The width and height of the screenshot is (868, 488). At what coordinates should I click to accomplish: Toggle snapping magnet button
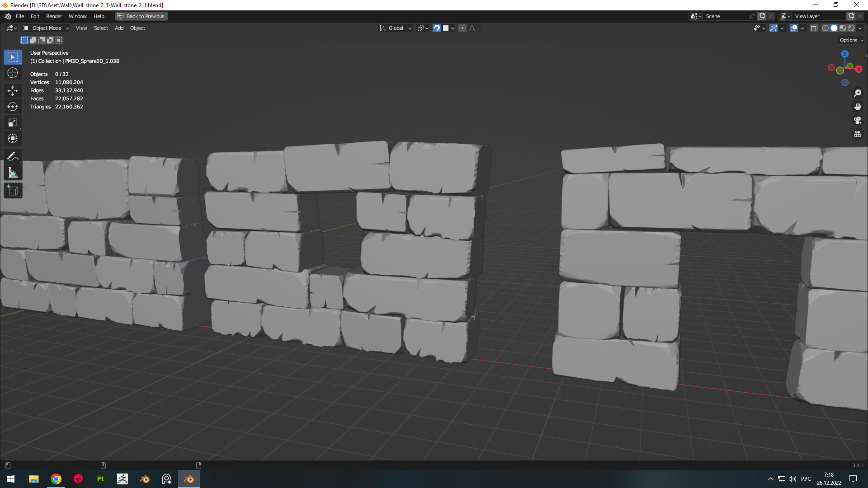point(437,28)
